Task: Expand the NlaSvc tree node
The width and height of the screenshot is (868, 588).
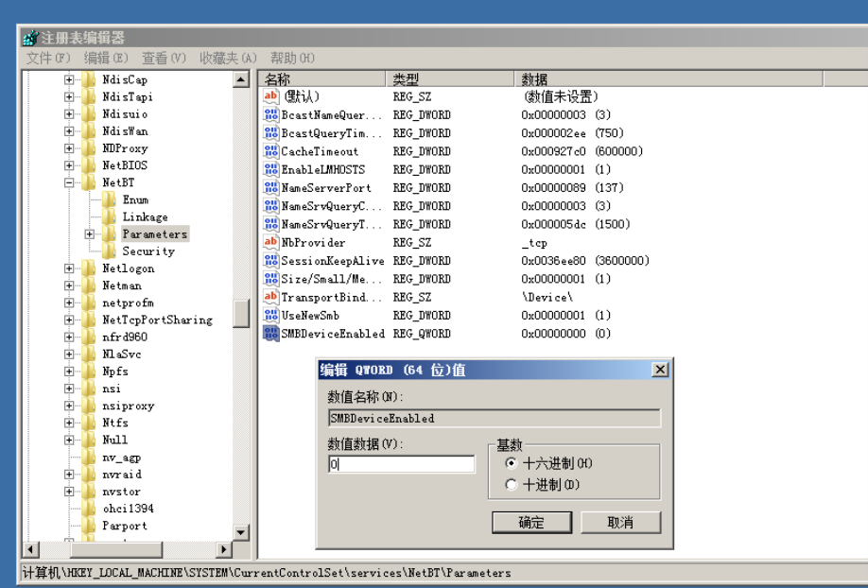Action: 69,355
